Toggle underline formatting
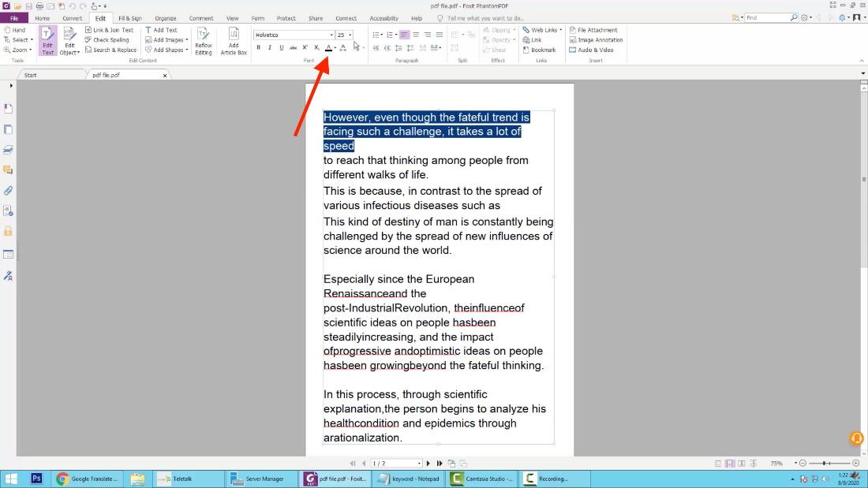 [x=280, y=47]
